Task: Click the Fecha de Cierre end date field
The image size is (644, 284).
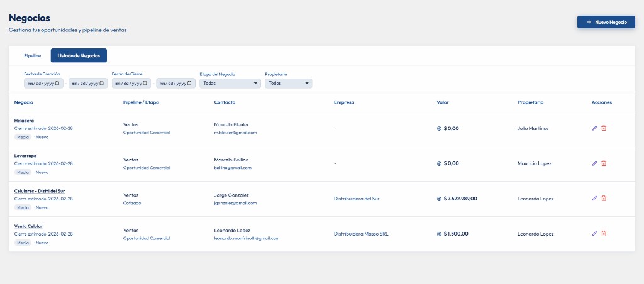Action: click(176, 84)
